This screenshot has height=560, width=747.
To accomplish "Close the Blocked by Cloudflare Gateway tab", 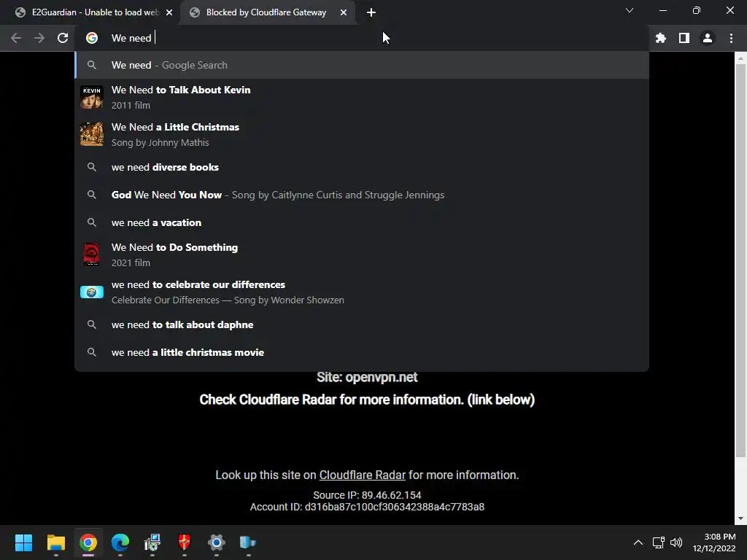I will (x=344, y=12).
